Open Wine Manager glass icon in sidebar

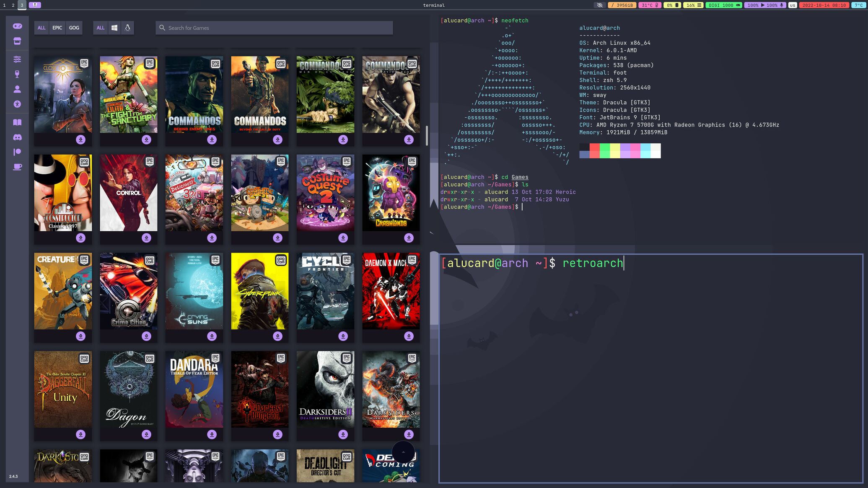(17, 74)
